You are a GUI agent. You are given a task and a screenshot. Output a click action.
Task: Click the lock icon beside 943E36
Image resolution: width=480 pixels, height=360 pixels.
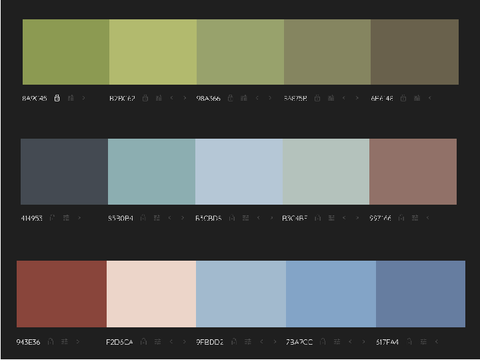(51, 342)
